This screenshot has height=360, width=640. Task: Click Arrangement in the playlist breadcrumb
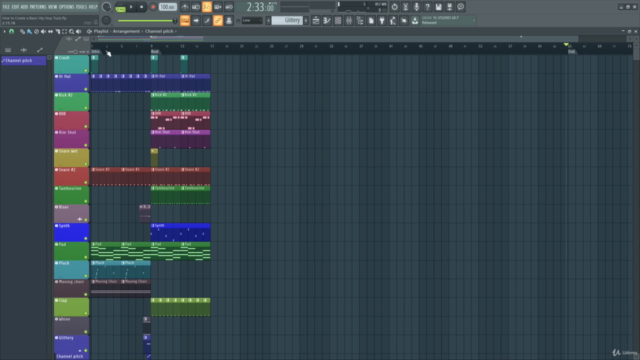click(x=126, y=31)
